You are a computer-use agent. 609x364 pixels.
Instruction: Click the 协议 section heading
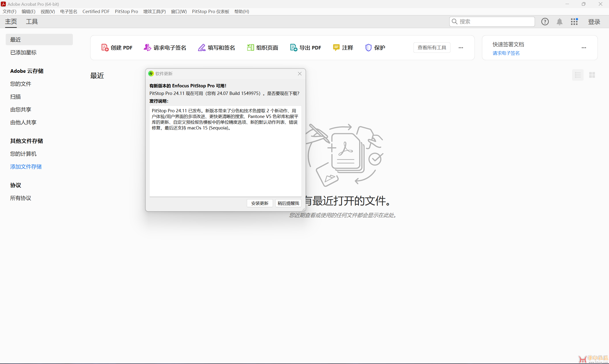[x=15, y=185]
